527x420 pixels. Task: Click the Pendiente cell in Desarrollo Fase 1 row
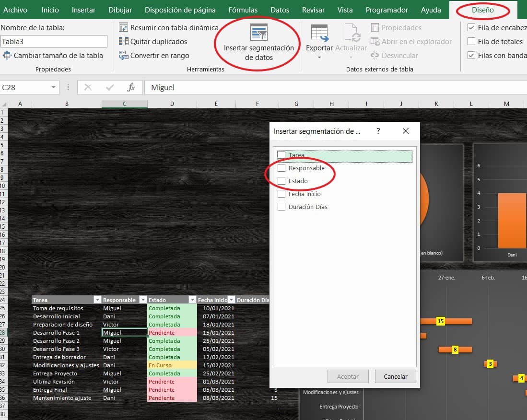(x=172, y=333)
